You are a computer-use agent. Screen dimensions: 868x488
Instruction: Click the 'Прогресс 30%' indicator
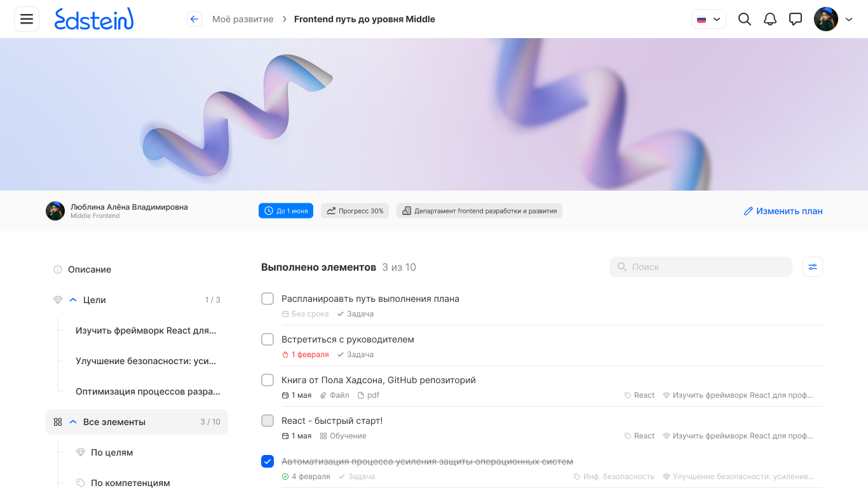355,211
